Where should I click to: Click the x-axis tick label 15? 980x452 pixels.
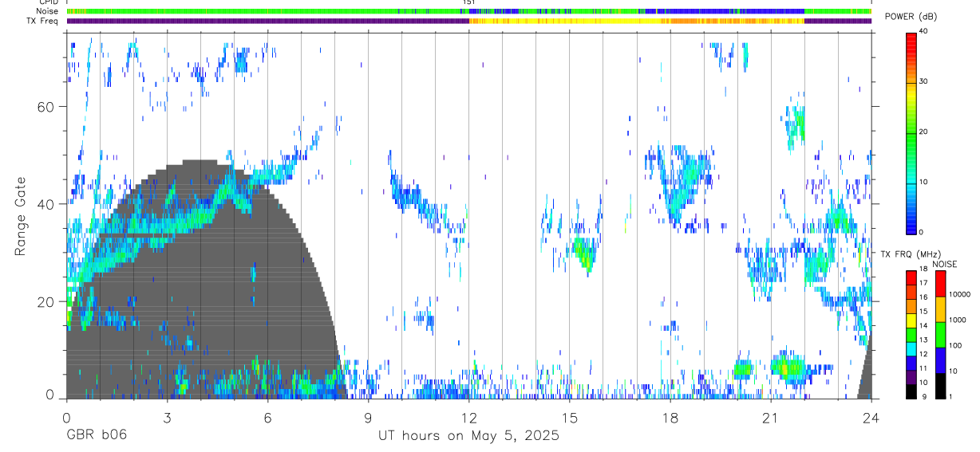pyautogui.click(x=569, y=417)
